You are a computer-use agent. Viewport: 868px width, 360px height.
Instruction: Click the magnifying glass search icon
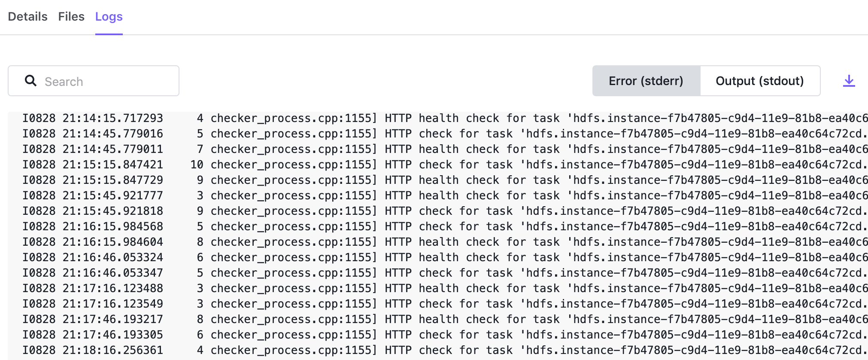pyautogui.click(x=30, y=80)
